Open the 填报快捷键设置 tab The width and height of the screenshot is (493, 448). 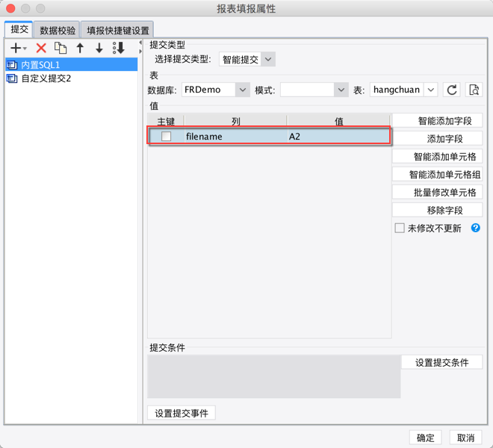[x=117, y=30]
